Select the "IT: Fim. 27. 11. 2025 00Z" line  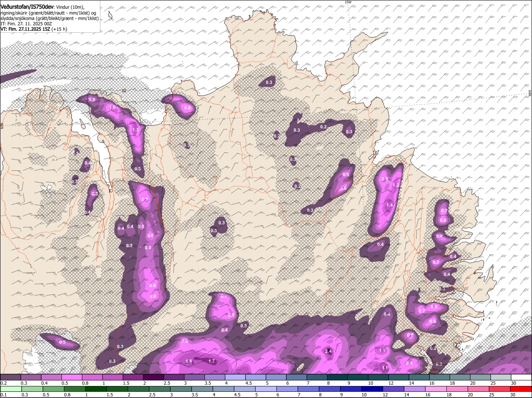[26, 24]
